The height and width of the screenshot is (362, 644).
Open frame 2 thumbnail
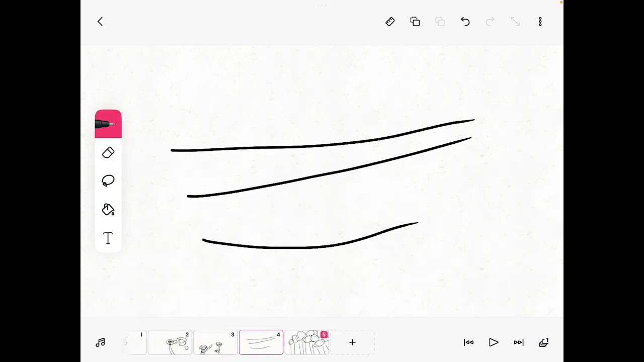tap(170, 342)
